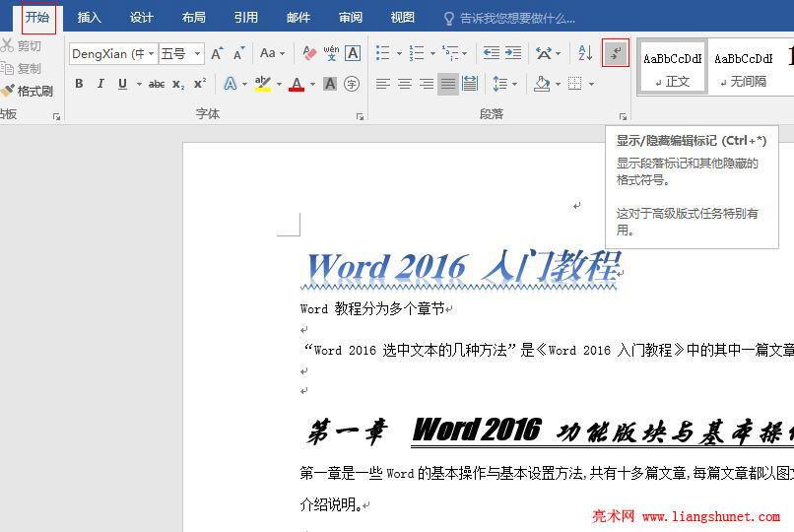
Task: Click the Asian layout icon
Action: pos(544,52)
